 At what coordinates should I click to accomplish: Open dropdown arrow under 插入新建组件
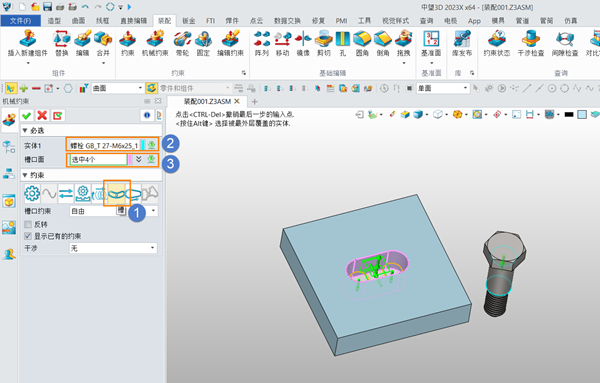coord(28,63)
